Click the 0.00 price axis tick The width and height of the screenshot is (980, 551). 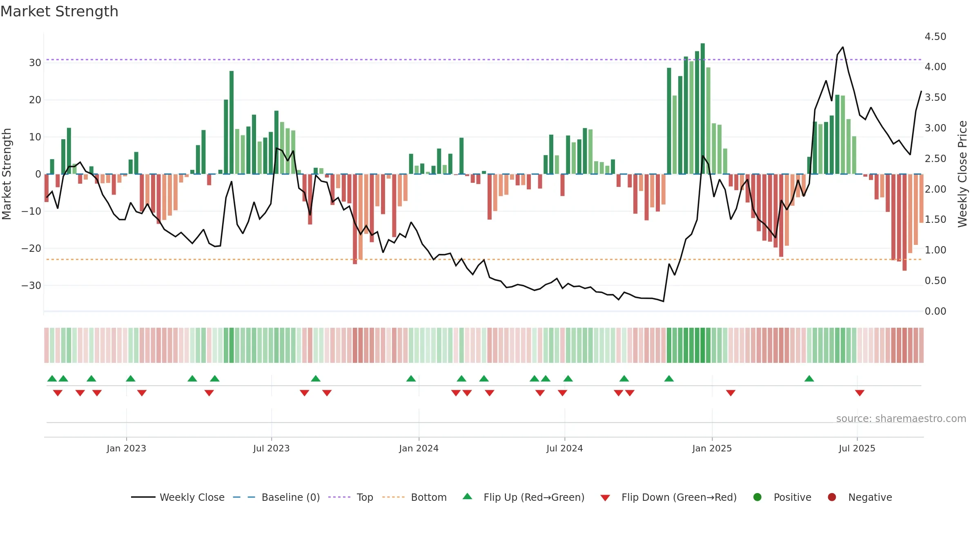[x=935, y=311]
